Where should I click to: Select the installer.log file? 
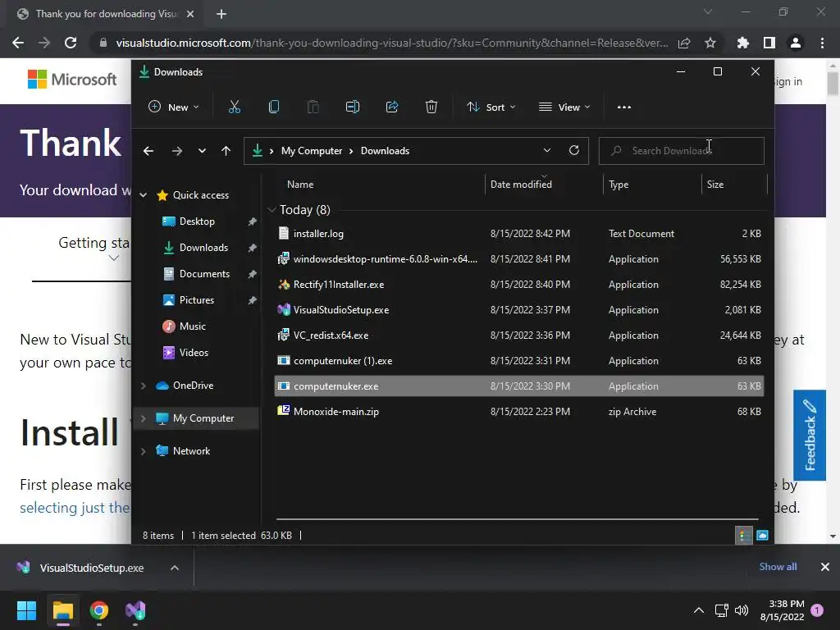pyautogui.click(x=518, y=234)
